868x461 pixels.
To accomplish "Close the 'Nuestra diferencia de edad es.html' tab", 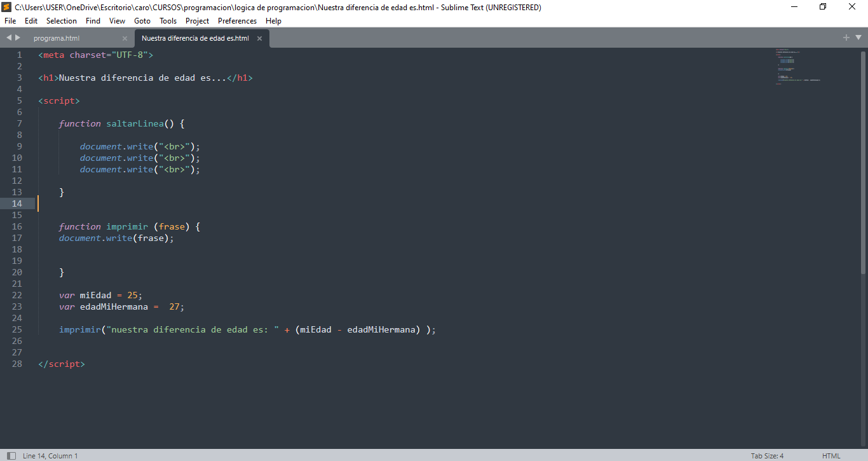I will point(259,38).
